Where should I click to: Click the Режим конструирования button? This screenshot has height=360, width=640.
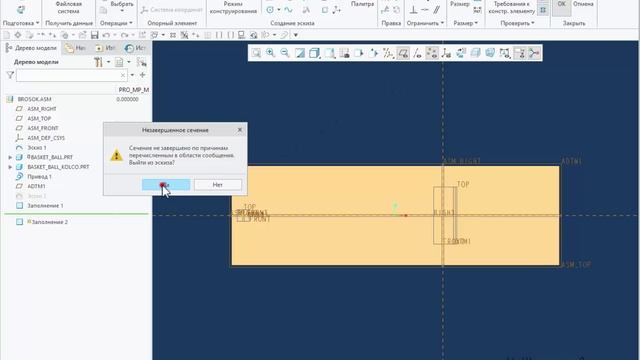233,7
